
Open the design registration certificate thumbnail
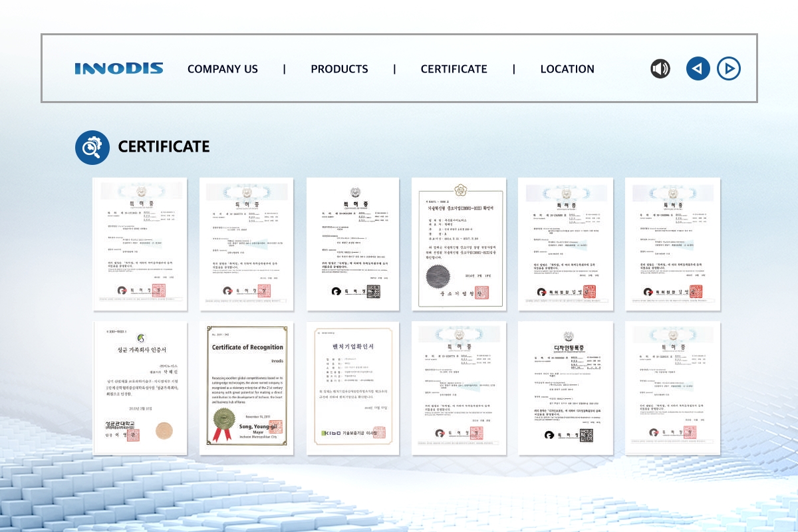click(565, 388)
